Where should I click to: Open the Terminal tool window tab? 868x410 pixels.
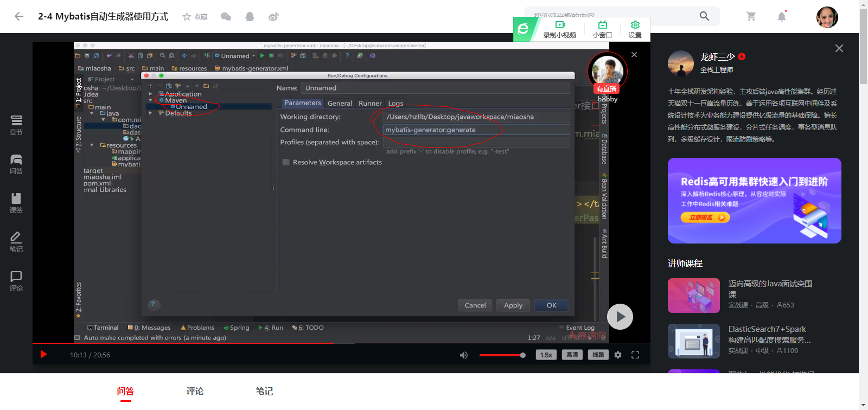tap(103, 328)
